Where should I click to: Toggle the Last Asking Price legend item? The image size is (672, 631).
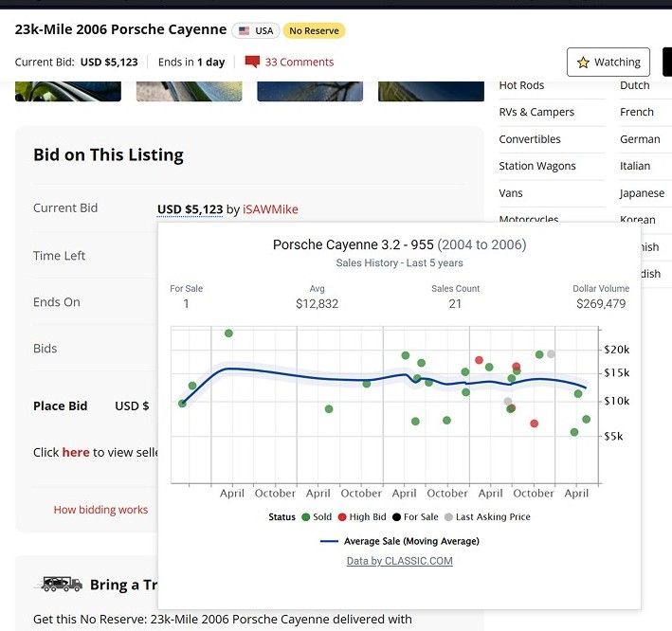coord(486,517)
